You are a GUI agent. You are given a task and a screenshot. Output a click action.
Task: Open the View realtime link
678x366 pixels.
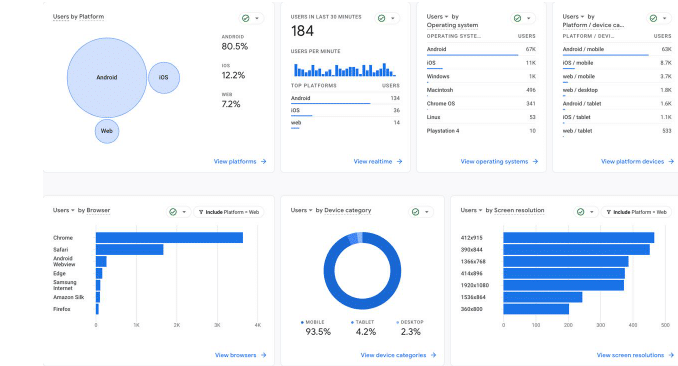tap(378, 161)
